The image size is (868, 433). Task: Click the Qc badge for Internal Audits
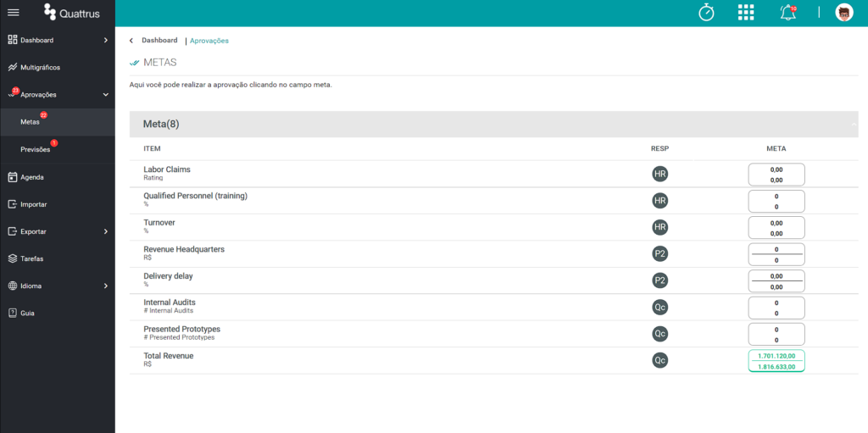click(x=659, y=307)
